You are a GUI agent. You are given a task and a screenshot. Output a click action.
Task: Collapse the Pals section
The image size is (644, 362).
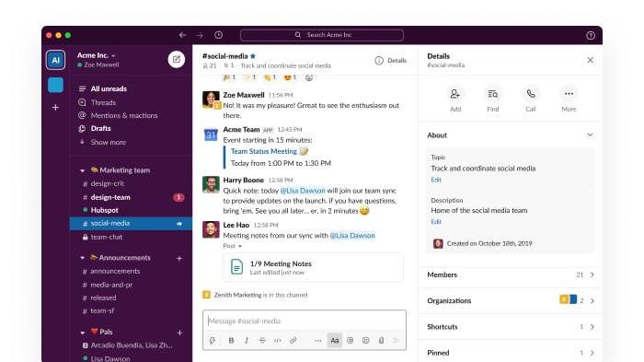coord(82,332)
